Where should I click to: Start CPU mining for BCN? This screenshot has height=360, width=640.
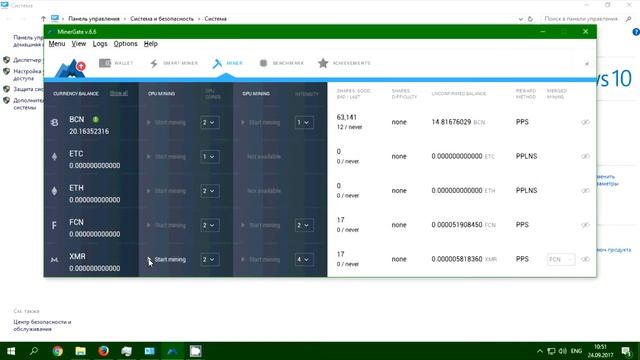(166, 122)
